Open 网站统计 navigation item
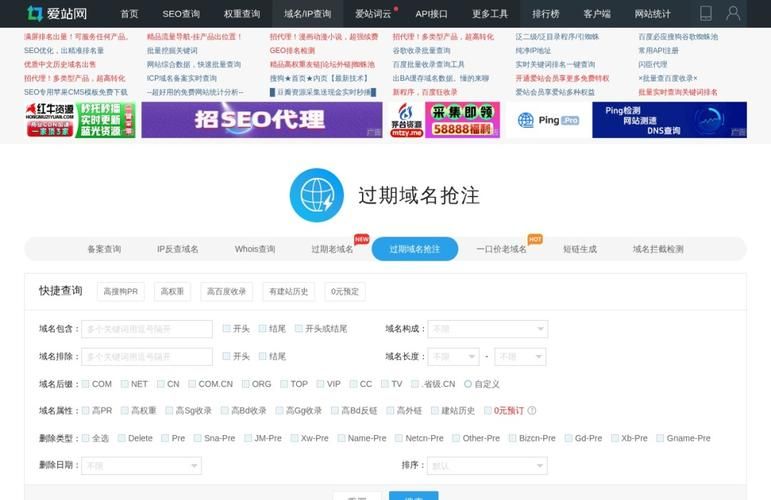Image resolution: width=771 pixels, height=500 pixels. tap(652, 14)
